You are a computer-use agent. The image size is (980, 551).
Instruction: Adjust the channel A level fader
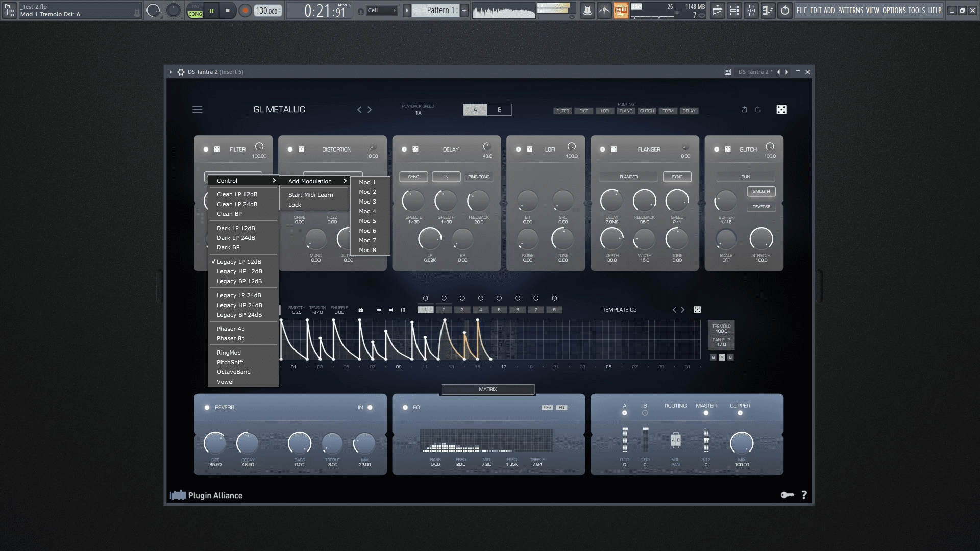pyautogui.click(x=625, y=440)
